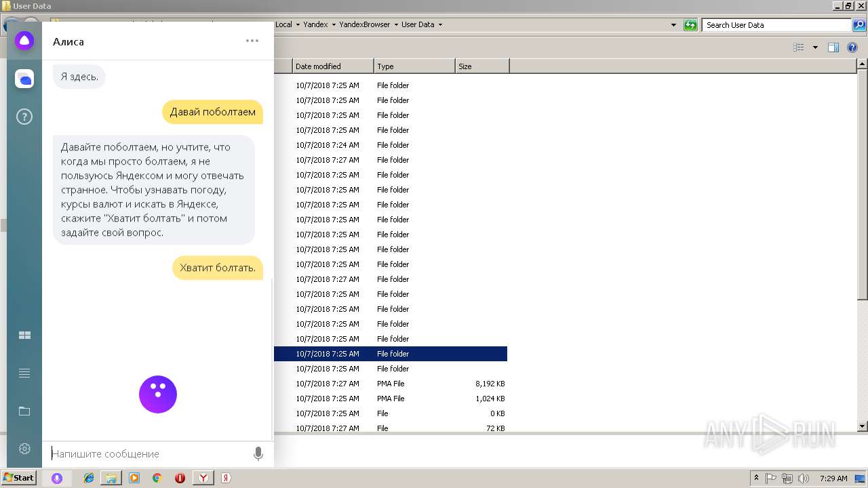The image size is (868, 488).
Task: Sort by the Size column header
Action: [482, 66]
